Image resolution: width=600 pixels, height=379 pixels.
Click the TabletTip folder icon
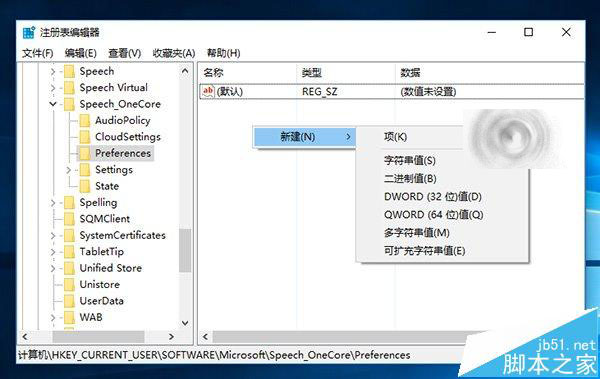(x=69, y=252)
